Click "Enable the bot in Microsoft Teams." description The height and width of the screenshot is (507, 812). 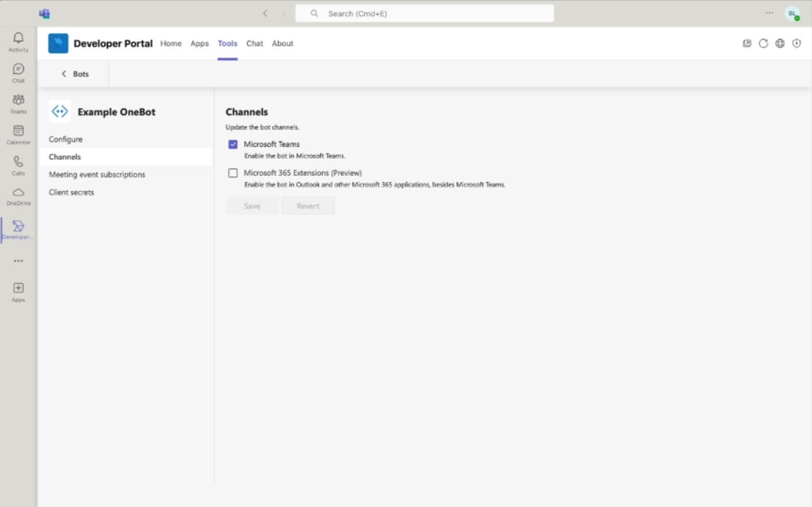(295, 156)
